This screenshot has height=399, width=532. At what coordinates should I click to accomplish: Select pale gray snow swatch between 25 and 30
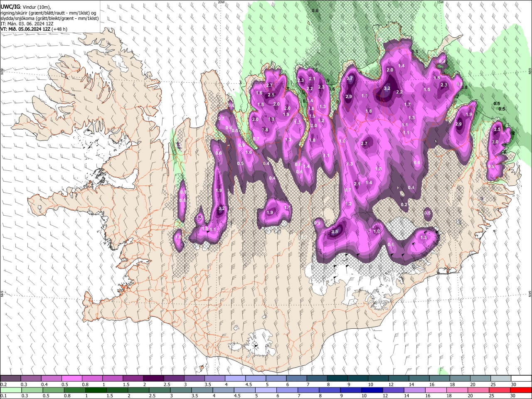pyautogui.click(x=501, y=379)
